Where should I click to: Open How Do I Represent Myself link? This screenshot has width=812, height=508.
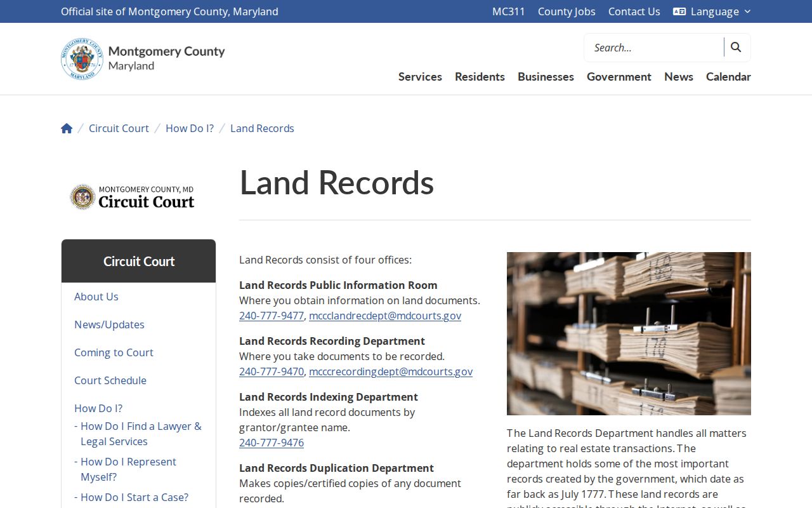[128, 469]
